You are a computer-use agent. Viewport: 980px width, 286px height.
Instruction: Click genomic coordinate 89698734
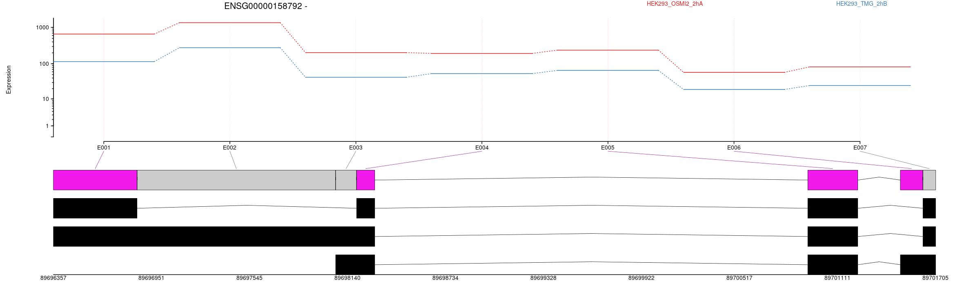point(445,278)
